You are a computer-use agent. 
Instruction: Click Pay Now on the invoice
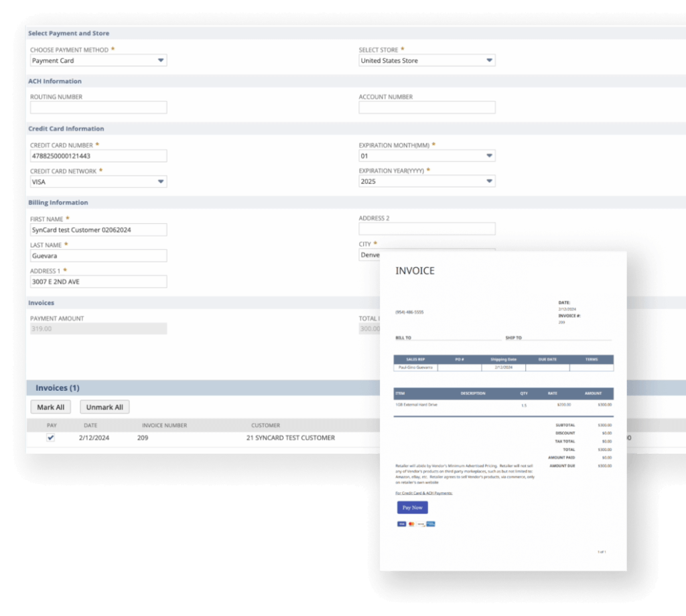[412, 507]
